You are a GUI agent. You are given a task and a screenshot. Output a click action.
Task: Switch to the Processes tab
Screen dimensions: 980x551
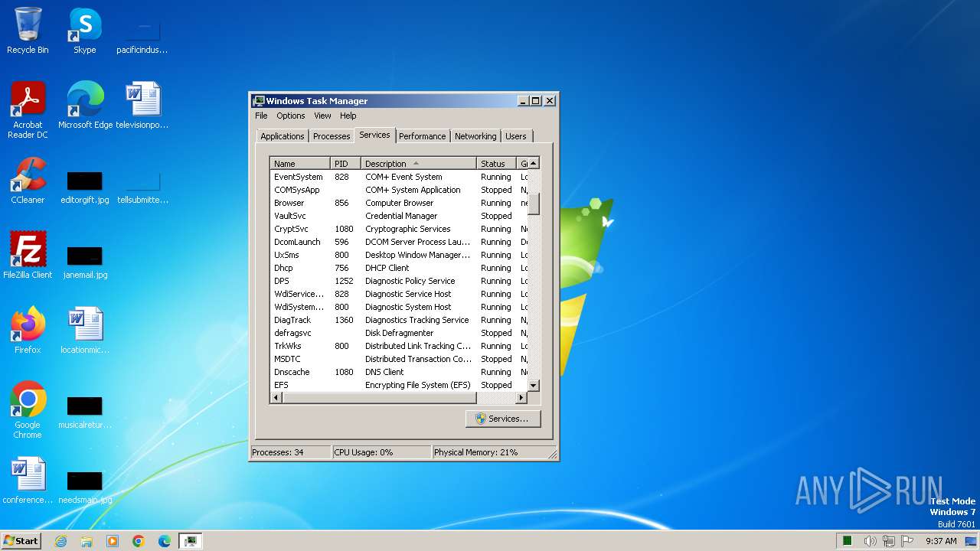(x=332, y=136)
